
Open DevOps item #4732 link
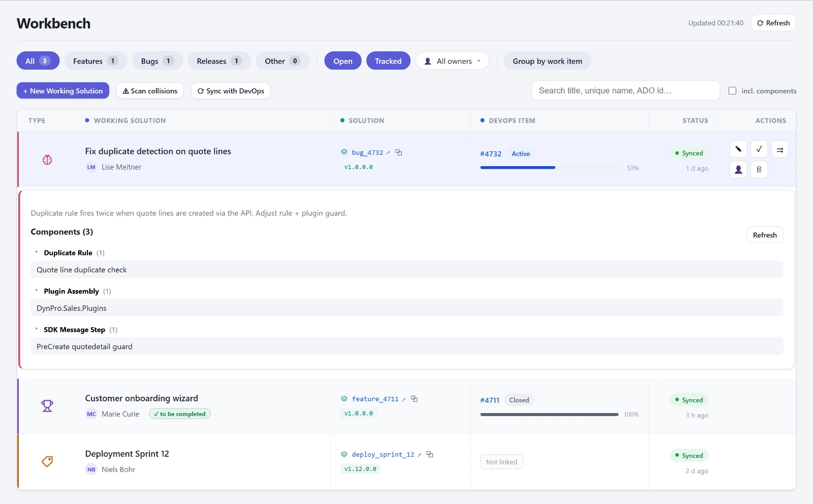[x=491, y=153]
